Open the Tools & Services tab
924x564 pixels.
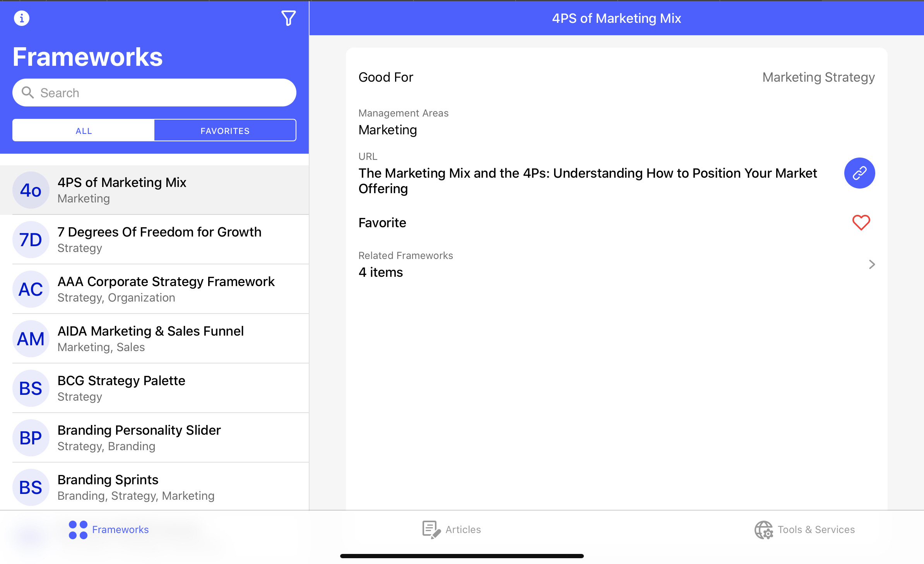(x=805, y=529)
